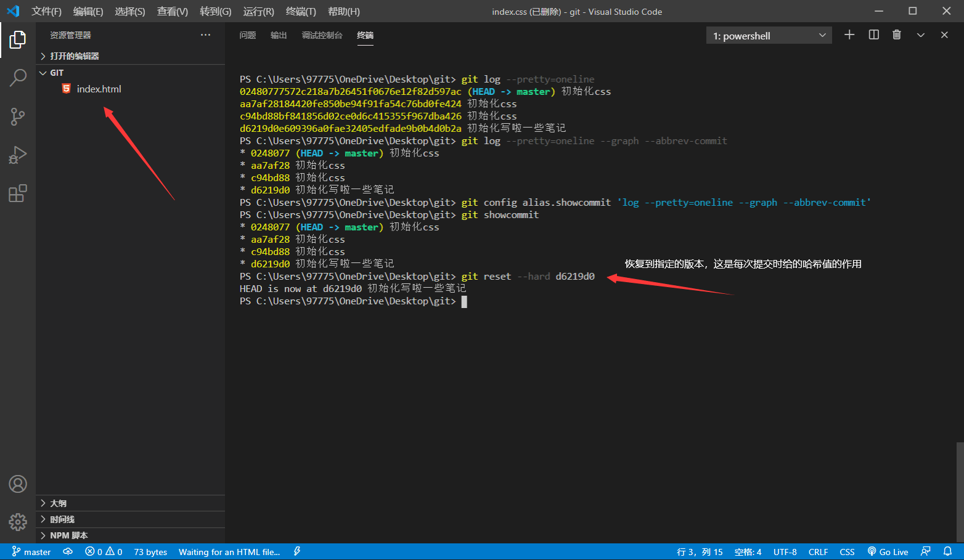964x560 pixels.
Task: Open notifications bell
Action: click(948, 552)
